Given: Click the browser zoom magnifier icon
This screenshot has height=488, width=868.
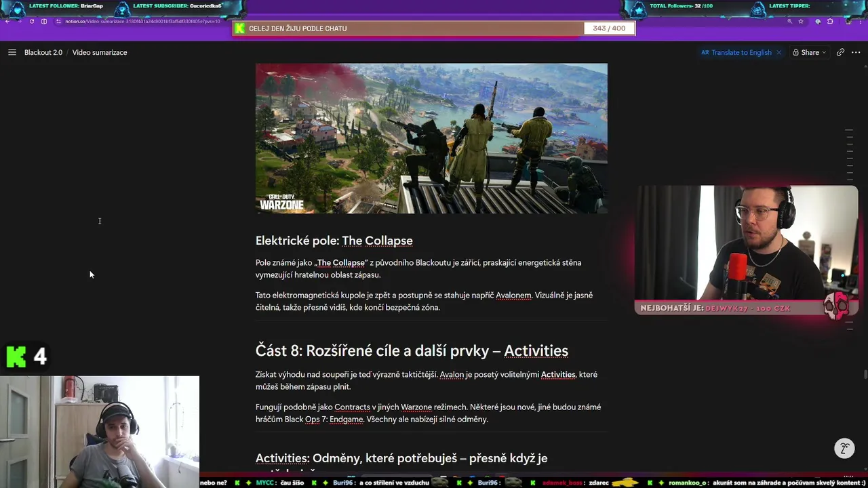Looking at the screenshot, I should pos(789,22).
